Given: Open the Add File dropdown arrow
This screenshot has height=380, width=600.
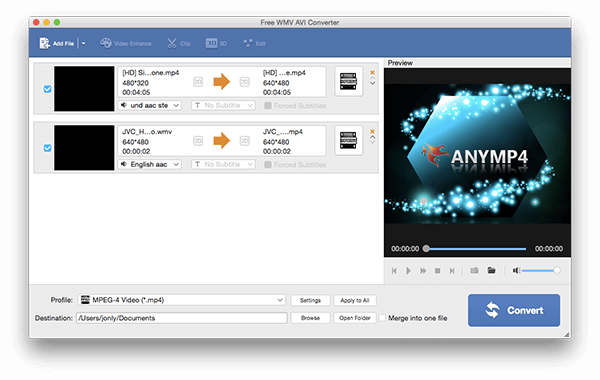Looking at the screenshot, I should pos(83,44).
